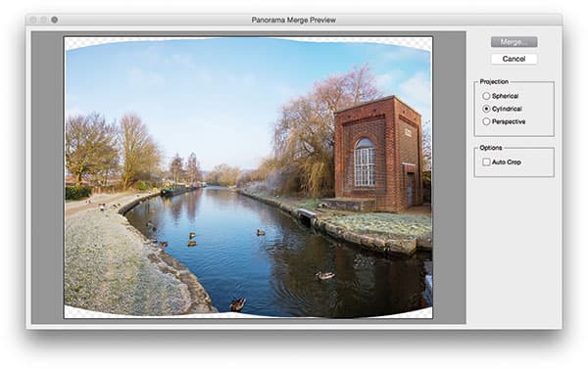Click the window zoom button in title bar
The width and height of the screenshot is (588, 369).
pos(54,20)
